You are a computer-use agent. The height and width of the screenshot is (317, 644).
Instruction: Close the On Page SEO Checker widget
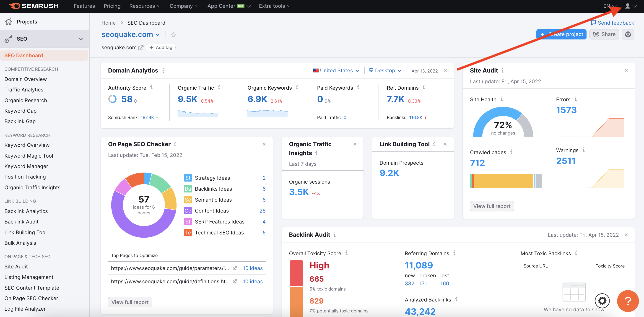264,144
